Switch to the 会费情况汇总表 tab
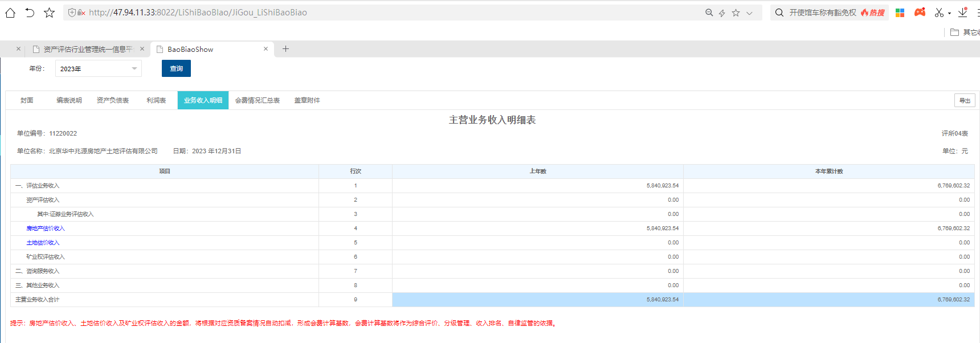This screenshot has height=343, width=980. pos(258,100)
